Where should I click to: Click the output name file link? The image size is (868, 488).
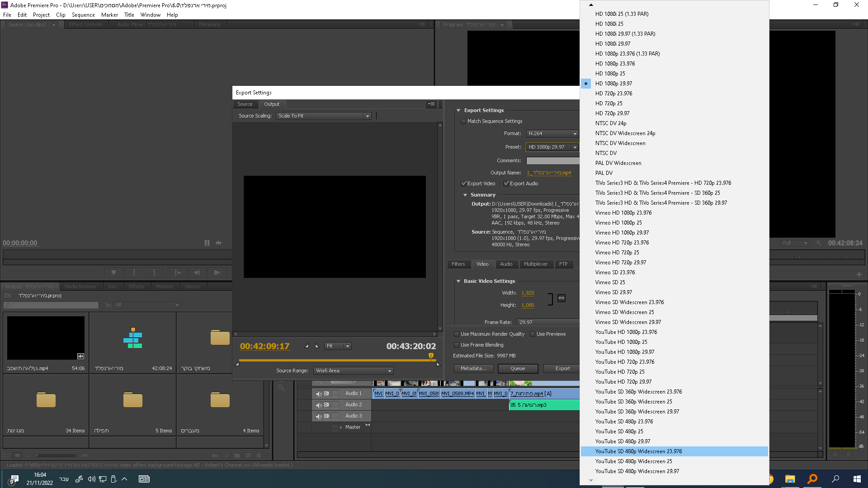[x=548, y=173]
